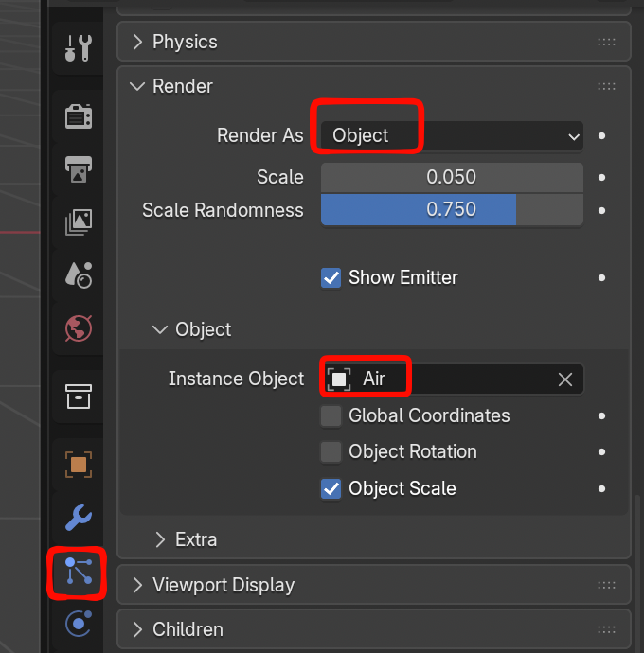
Task: Enable the Object Rotation checkbox
Action: pyautogui.click(x=331, y=452)
